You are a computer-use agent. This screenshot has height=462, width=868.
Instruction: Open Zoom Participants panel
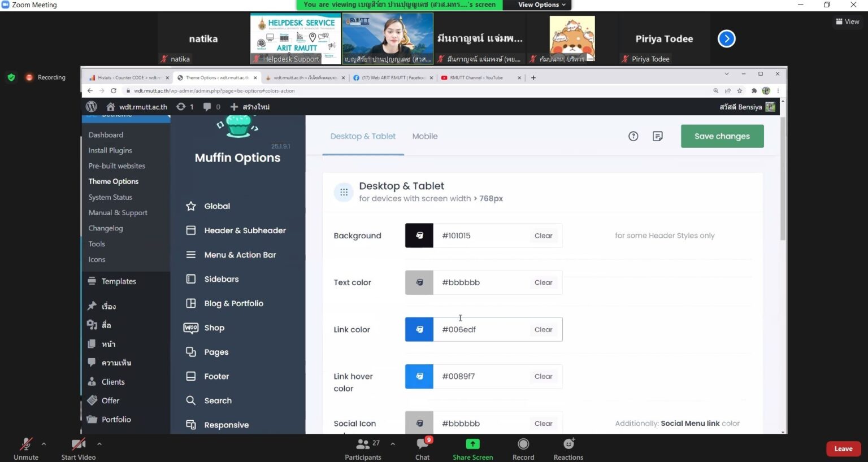[x=363, y=449]
